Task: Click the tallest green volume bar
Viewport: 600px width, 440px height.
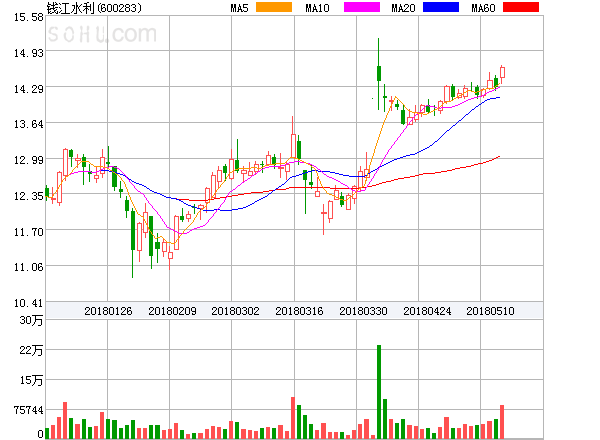Action: click(x=379, y=392)
